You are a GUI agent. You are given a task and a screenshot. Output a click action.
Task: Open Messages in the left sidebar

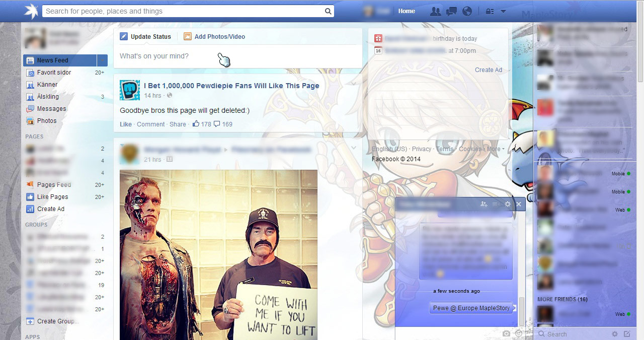[51, 109]
